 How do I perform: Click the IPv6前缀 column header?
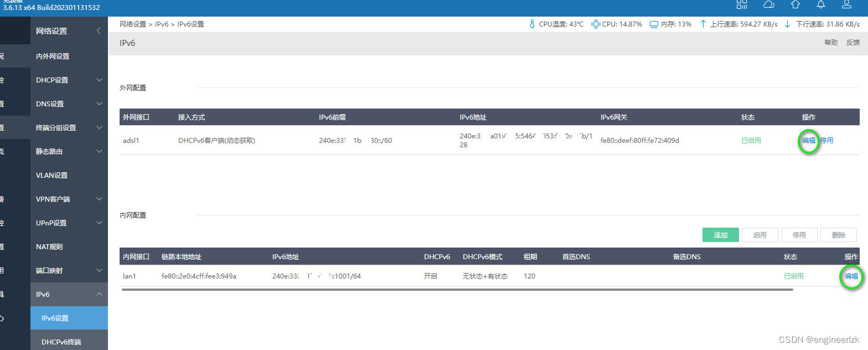pos(333,117)
